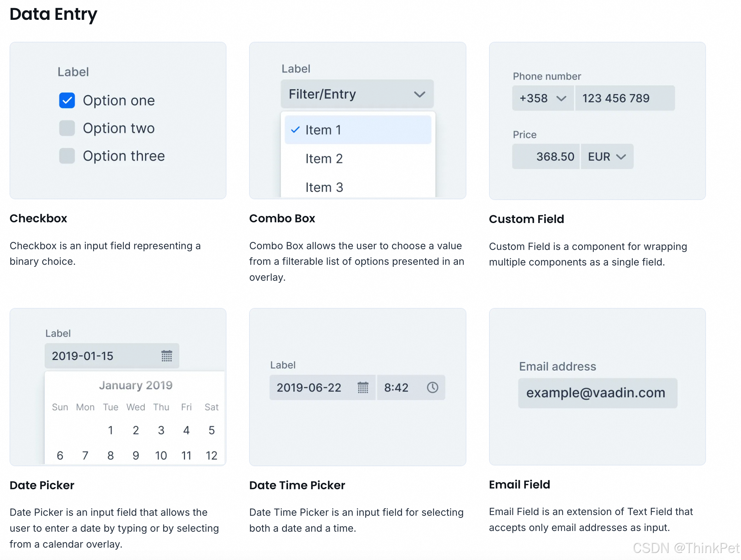Click the 123 456 789 phone input
Viewport: 741px width, 560px height.
point(625,98)
